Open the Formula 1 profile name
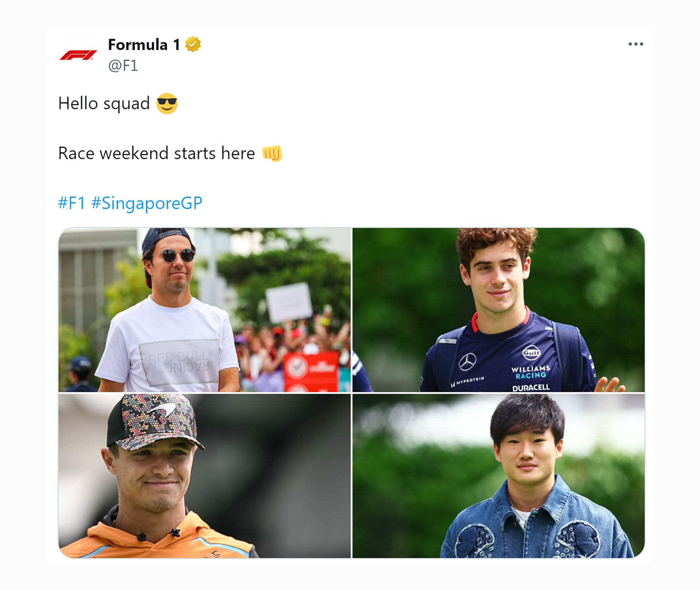This screenshot has width=700, height=590. tap(144, 44)
